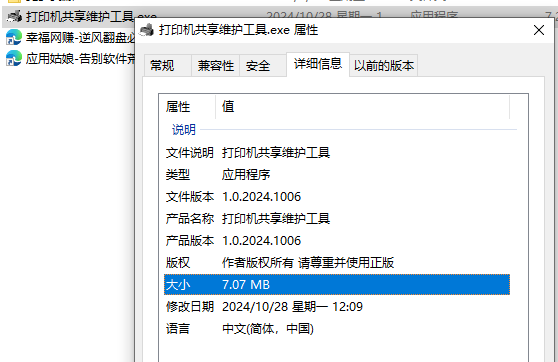Click the 属性 column header
This screenshot has width=558, height=362.
tap(187, 106)
